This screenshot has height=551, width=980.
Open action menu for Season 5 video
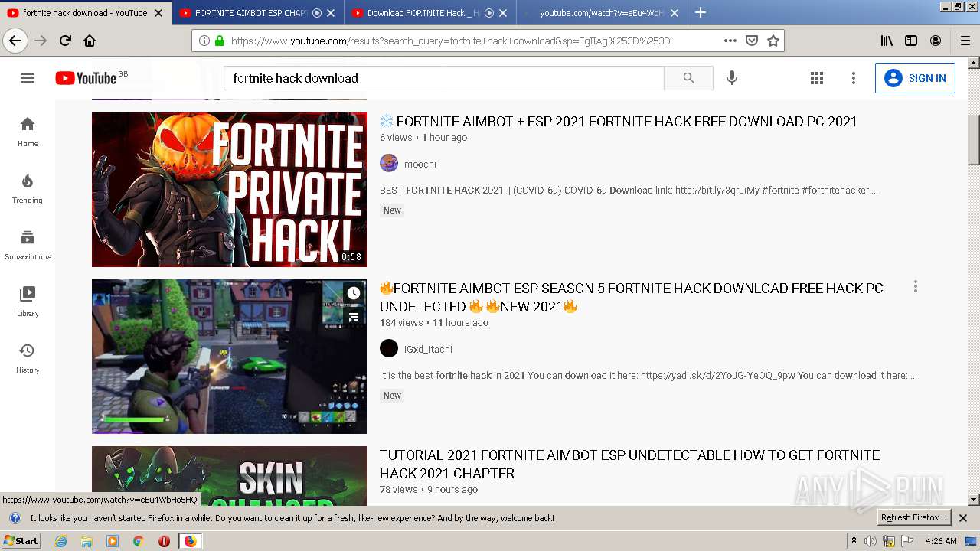pyautogui.click(x=915, y=287)
